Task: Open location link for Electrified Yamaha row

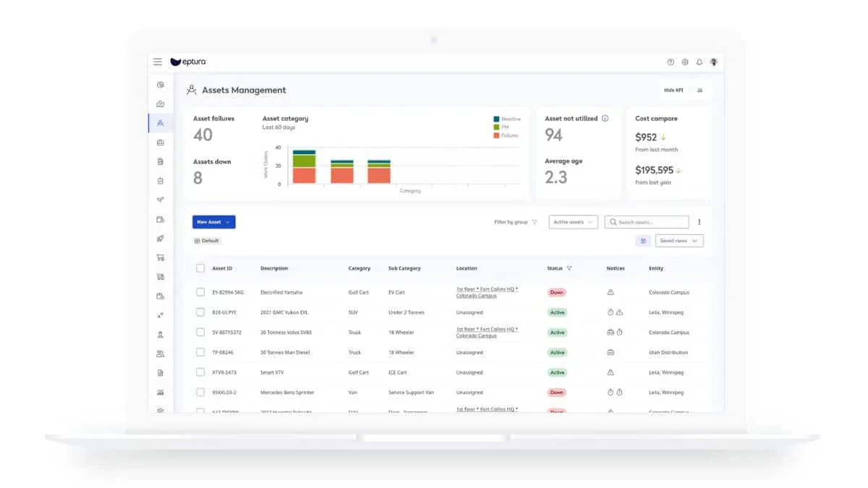Action: (x=487, y=292)
